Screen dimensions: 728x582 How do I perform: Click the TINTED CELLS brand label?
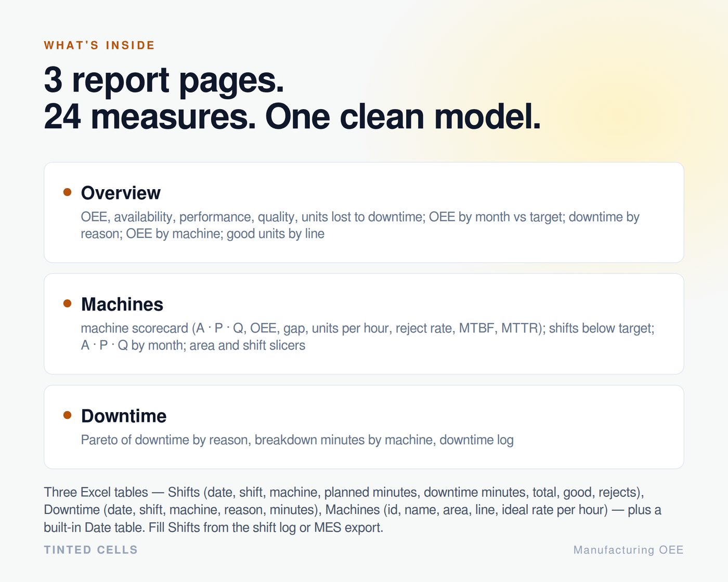pos(91,550)
